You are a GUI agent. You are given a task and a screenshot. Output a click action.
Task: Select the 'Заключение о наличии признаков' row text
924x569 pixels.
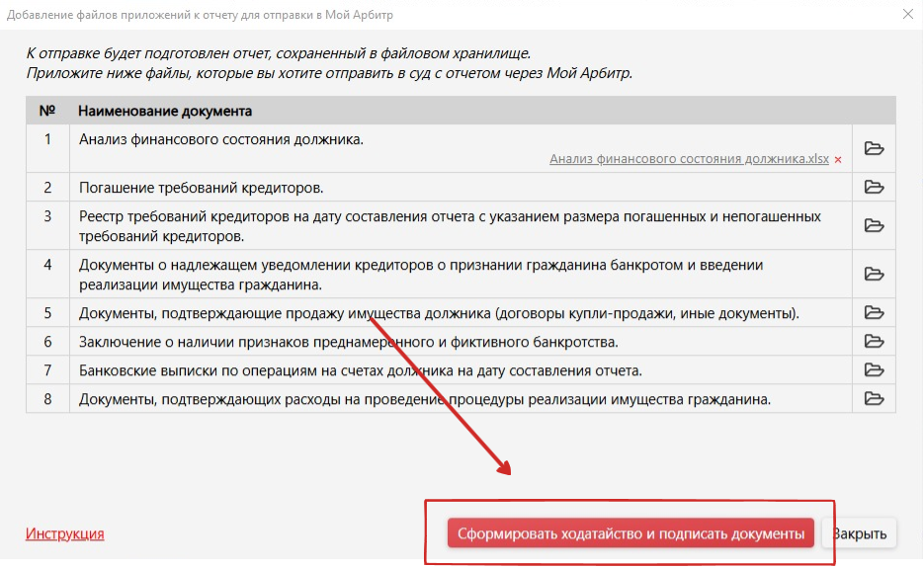coord(348,342)
